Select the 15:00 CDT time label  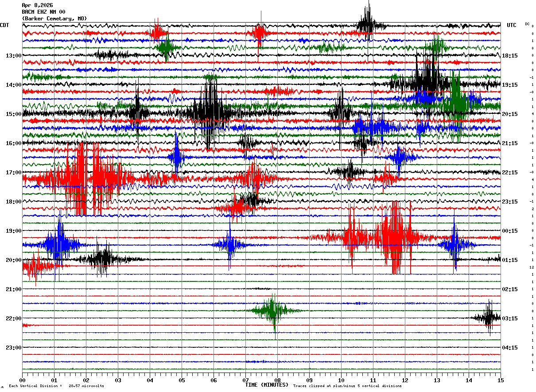pos(14,114)
